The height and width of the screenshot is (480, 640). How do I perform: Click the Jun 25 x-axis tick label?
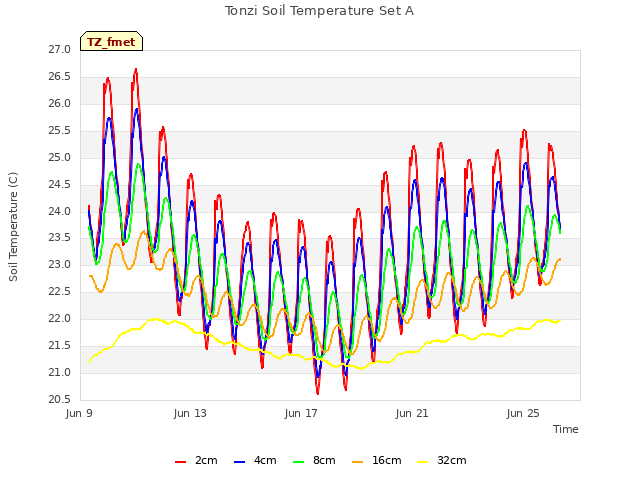pyautogui.click(x=523, y=413)
